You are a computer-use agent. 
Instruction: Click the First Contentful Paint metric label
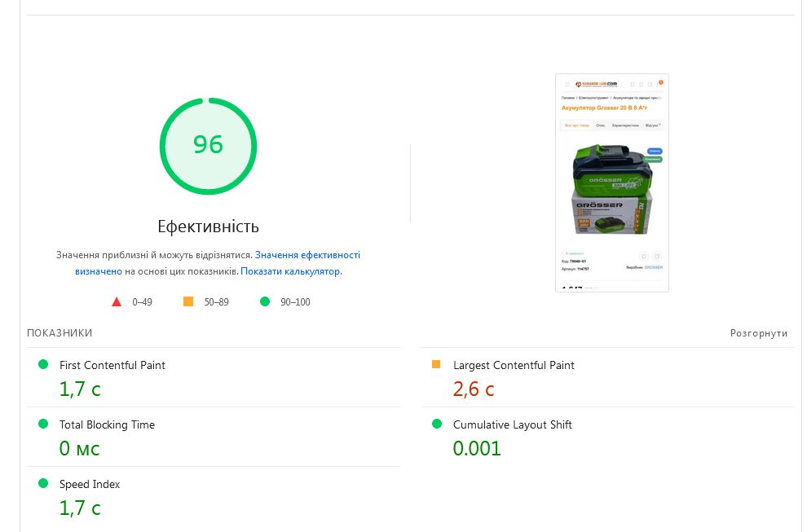coord(112,365)
